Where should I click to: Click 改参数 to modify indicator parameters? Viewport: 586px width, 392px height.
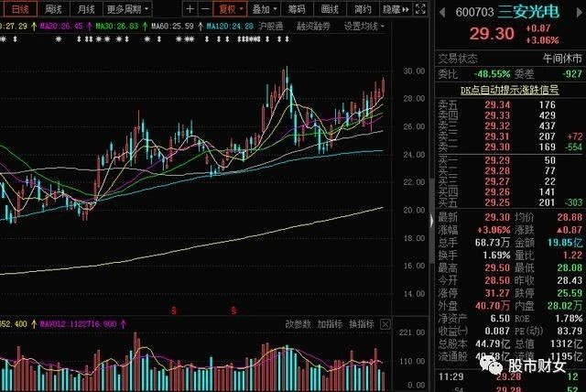pos(298,324)
